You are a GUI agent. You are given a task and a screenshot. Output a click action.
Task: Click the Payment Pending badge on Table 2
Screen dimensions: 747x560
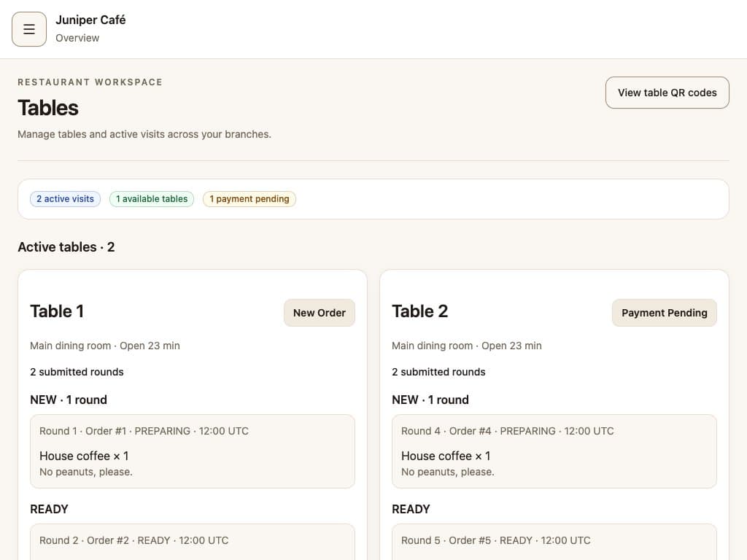[664, 313]
